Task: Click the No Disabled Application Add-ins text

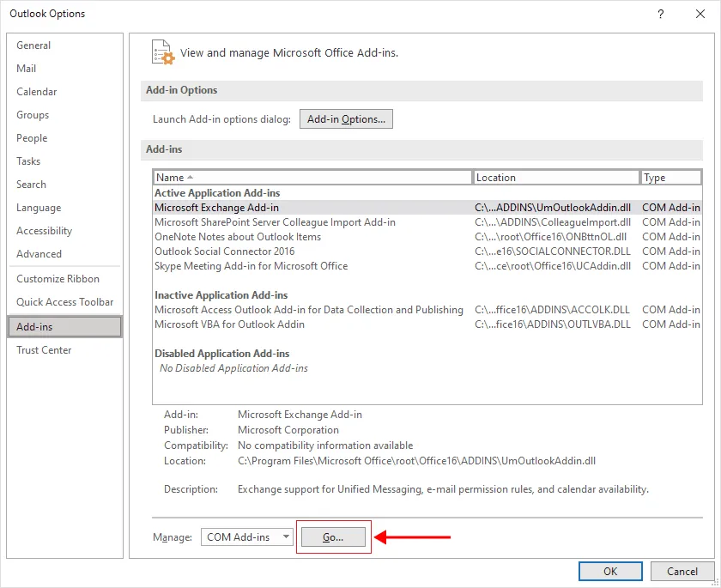Action: [233, 368]
